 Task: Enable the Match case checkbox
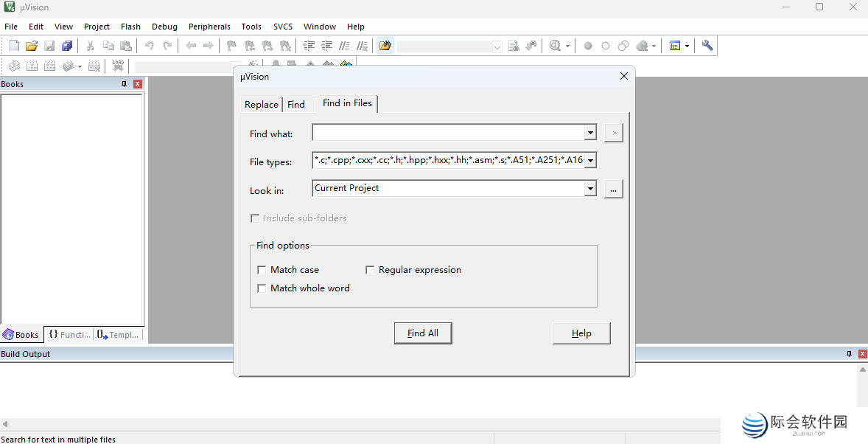tap(262, 270)
